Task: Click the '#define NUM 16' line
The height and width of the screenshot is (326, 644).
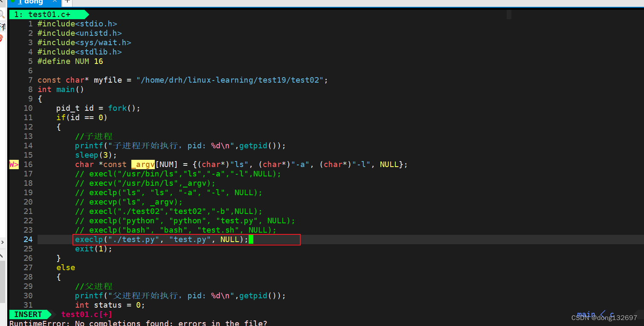Action: (70, 61)
